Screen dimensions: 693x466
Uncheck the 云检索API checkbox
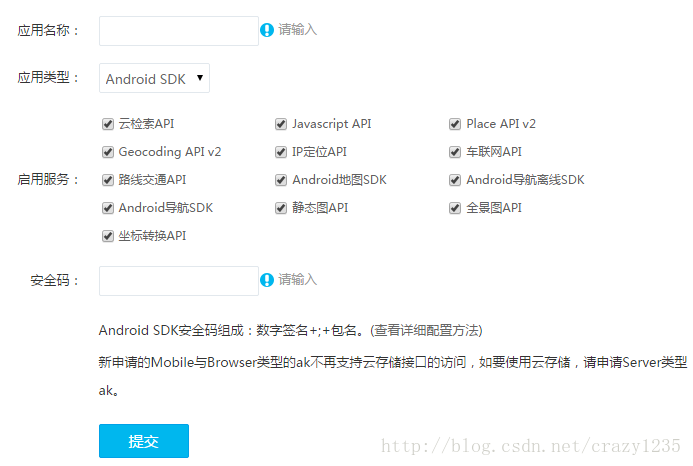108,124
